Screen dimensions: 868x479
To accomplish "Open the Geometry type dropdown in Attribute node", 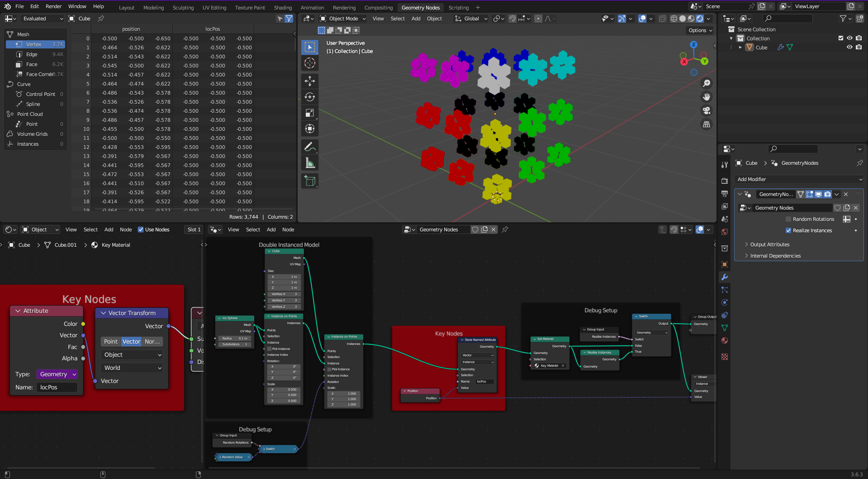I will pyautogui.click(x=57, y=374).
